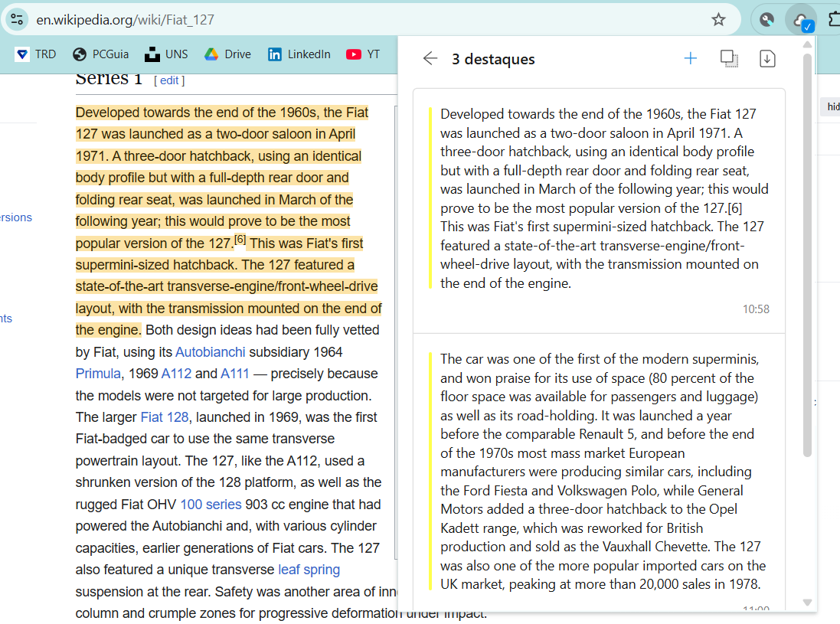
Task: Open the PCGuia bookmark
Action: point(101,54)
